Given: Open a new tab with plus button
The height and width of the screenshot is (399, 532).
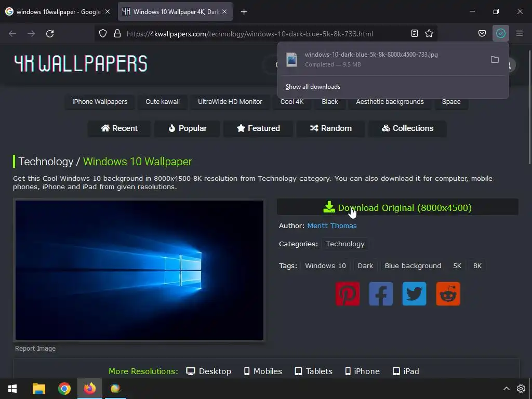Looking at the screenshot, I should 244,12.
